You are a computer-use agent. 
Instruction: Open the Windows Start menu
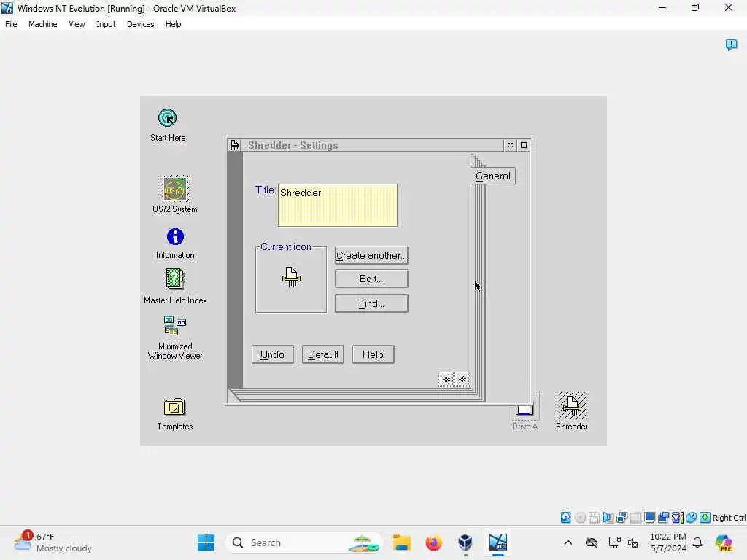[206, 542]
